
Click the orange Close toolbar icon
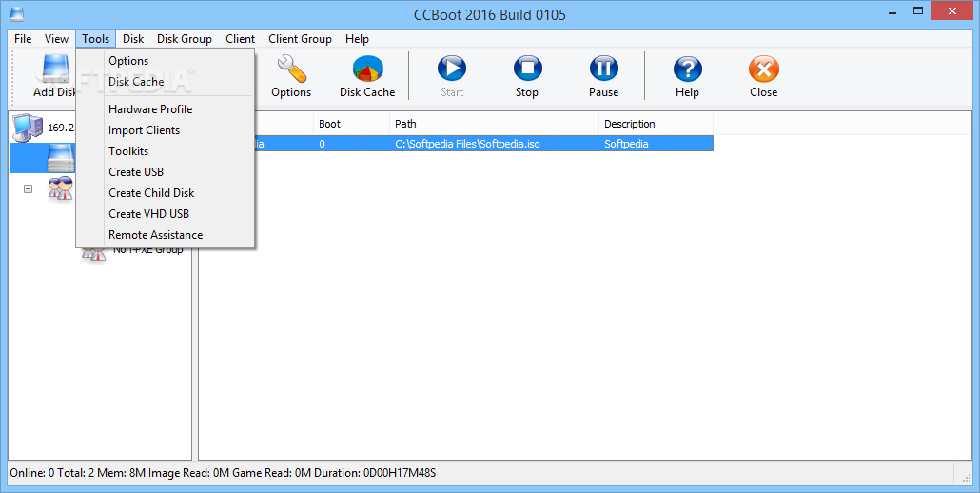pos(764,69)
